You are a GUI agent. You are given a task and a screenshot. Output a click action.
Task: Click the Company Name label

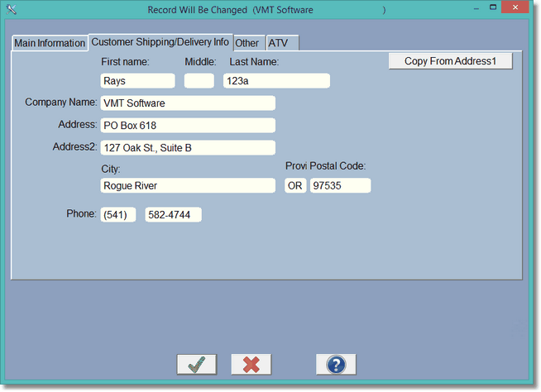point(60,103)
